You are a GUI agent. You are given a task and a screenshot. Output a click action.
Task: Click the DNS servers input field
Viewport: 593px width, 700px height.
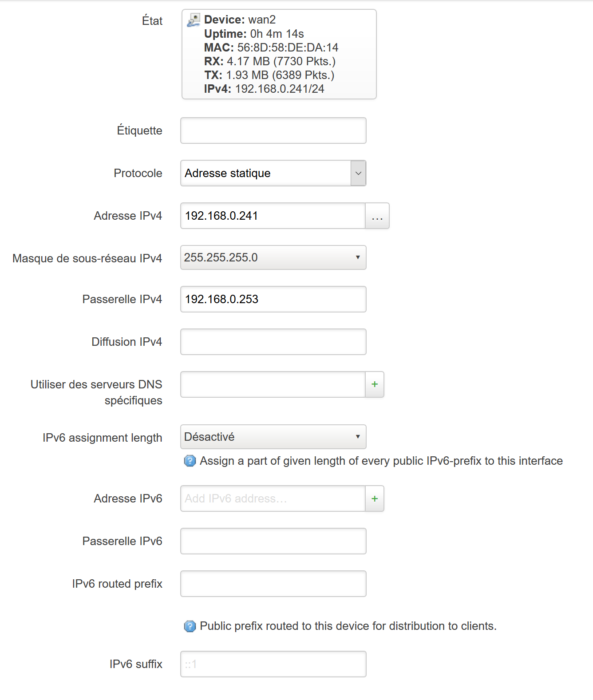[x=272, y=384]
